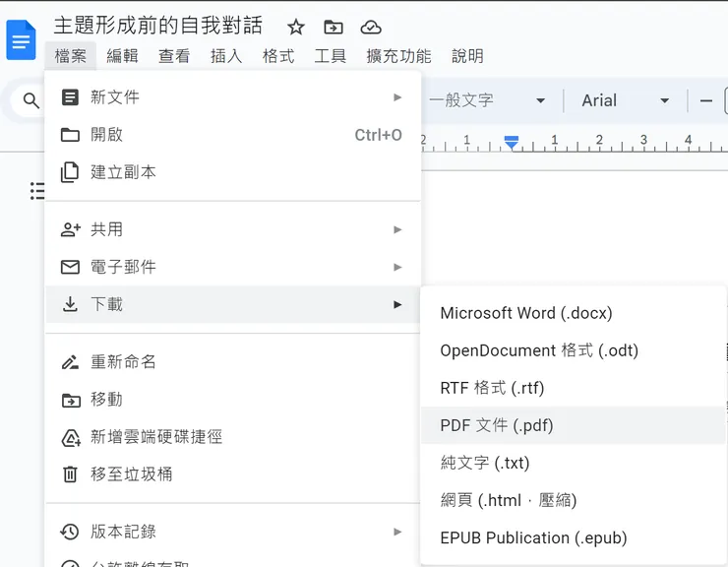The height and width of the screenshot is (567, 728).
Task: Expand the 新文件 submenu arrow
Action: coord(397,97)
